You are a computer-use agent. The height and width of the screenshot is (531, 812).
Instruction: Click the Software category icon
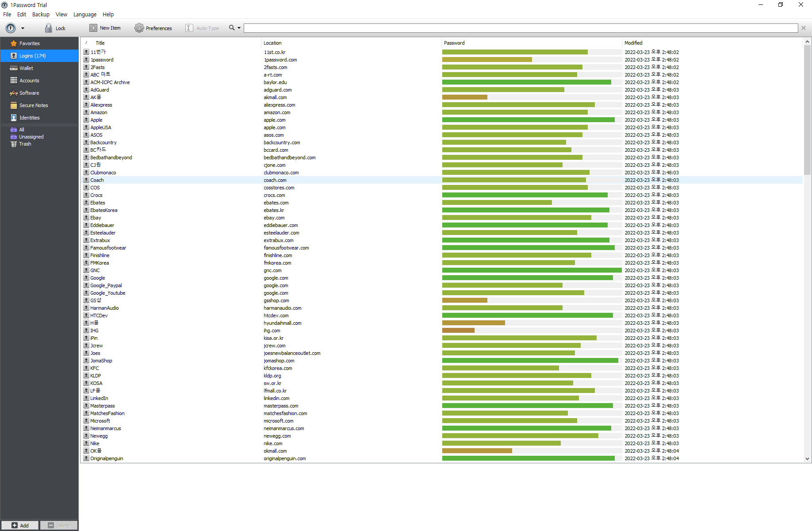click(x=14, y=93)
